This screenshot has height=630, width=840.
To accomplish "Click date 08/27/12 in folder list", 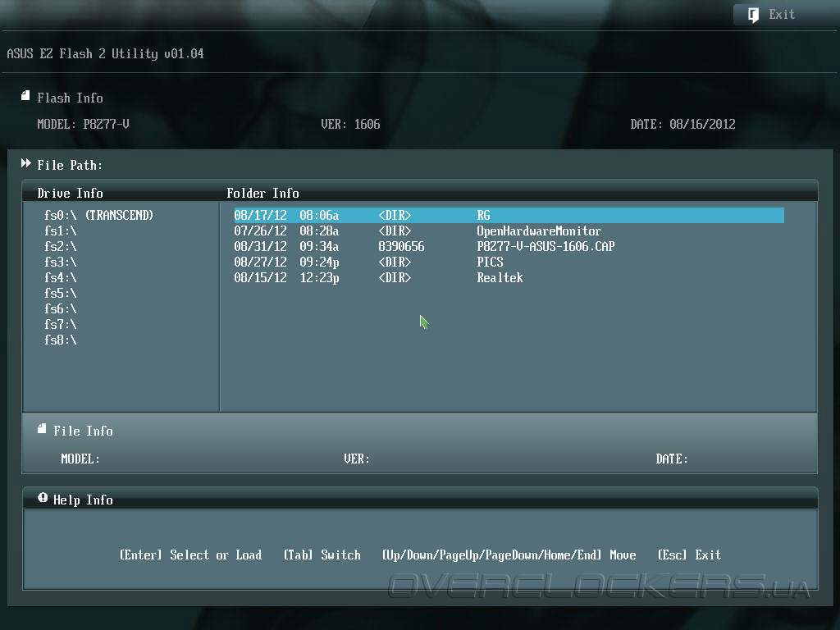I will (260, 262).
